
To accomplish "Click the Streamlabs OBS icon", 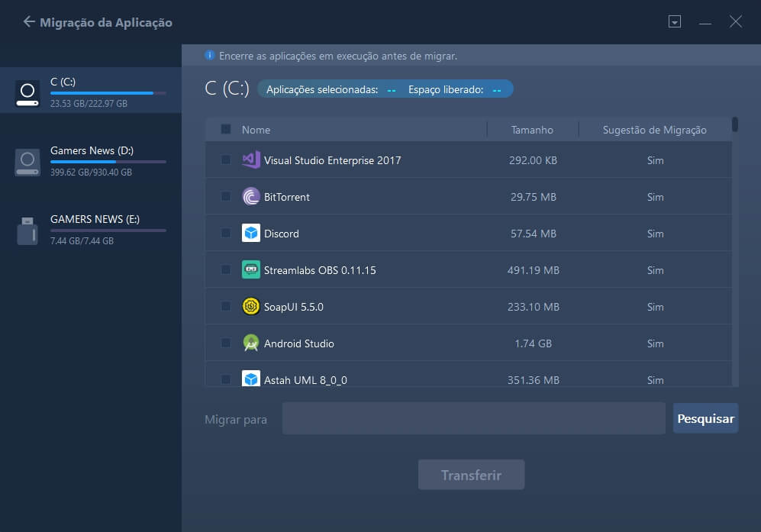I will pyautogui.click(x=253, y=269).
